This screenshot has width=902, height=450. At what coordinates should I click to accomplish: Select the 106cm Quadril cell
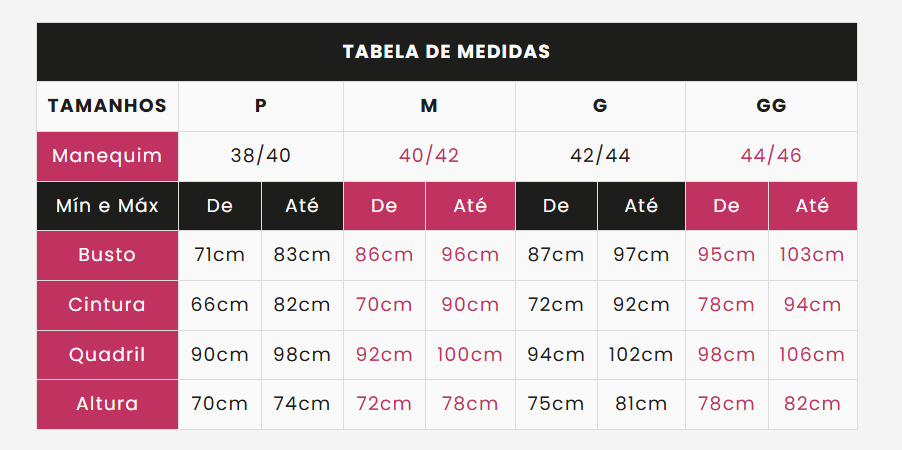(x=812, y=355)
